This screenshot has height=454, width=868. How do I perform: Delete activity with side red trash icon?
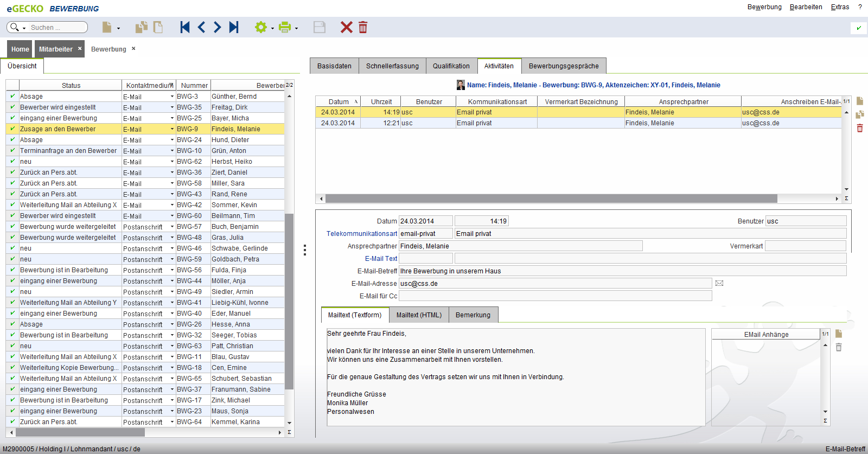[860, 128]
